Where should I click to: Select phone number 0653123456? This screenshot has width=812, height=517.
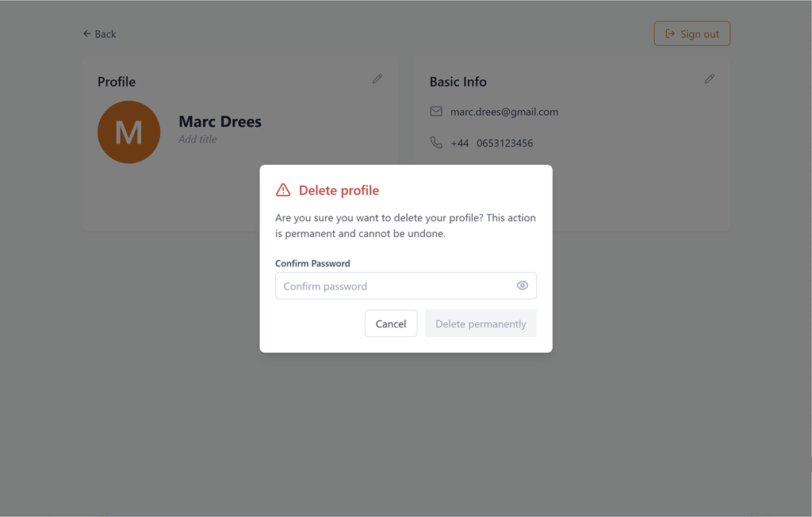[504, 144]
